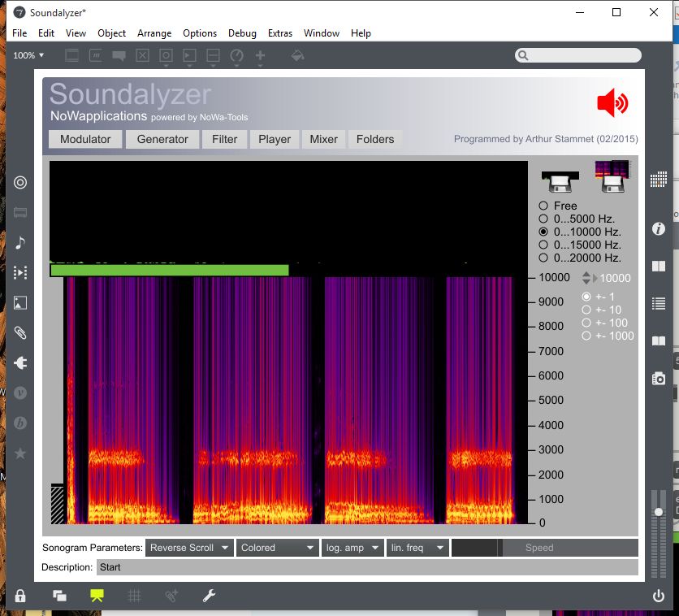Toggle Presentation mode in bottom toolbar
679x616 pixels.
[97, 596]
